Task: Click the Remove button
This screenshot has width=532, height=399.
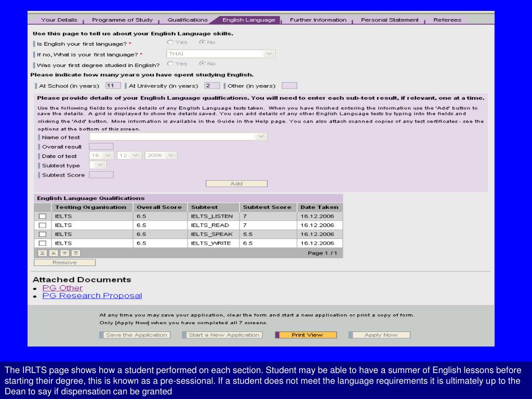Action: click(64, 262)
